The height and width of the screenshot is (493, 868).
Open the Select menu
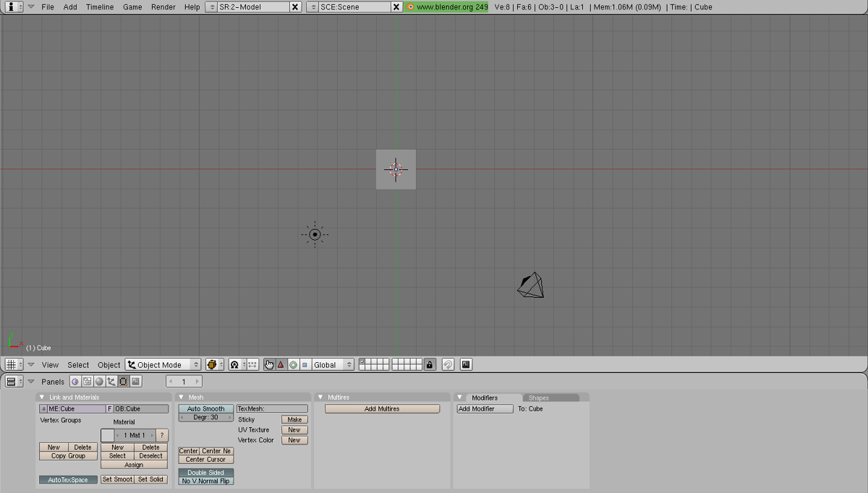77,364
